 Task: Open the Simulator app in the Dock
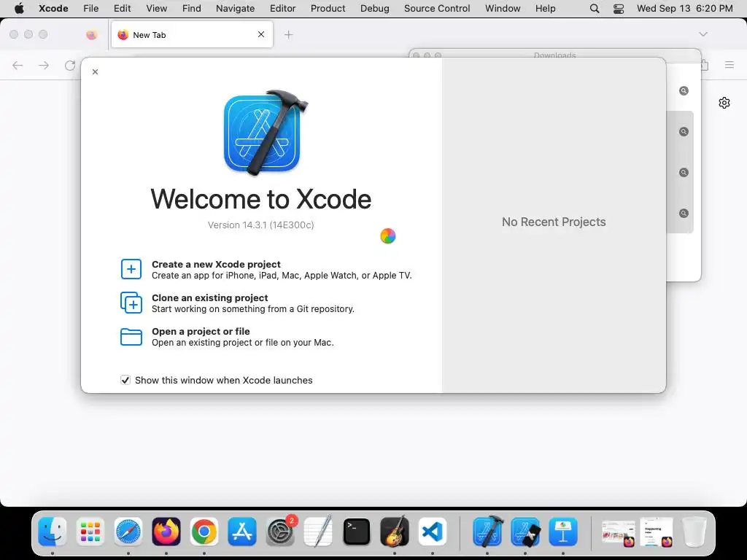525,532
